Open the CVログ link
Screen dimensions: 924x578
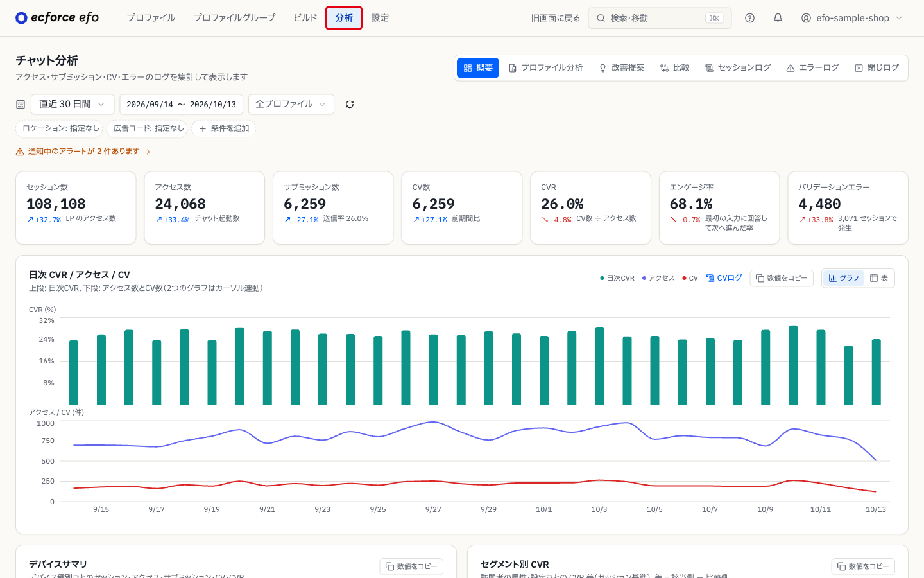(724, 278)
